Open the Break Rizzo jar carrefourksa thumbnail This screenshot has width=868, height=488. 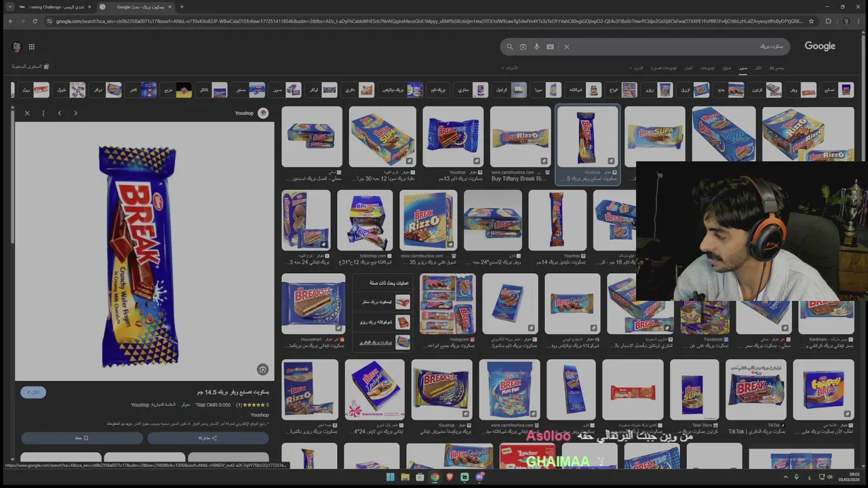pos(428,220)
